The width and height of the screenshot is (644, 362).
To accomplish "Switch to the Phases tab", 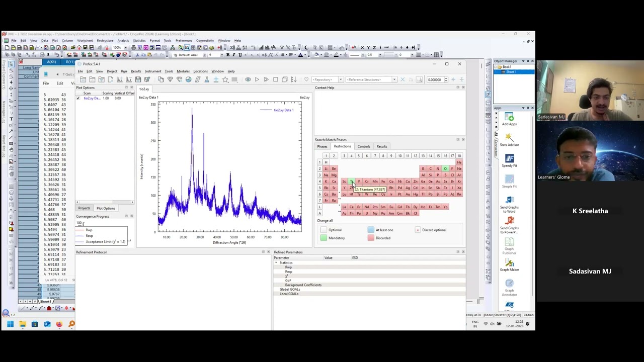I will coord(322,146).
